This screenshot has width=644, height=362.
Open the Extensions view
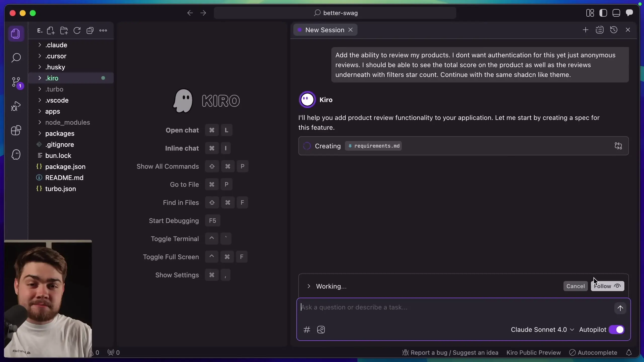(16, 130)
